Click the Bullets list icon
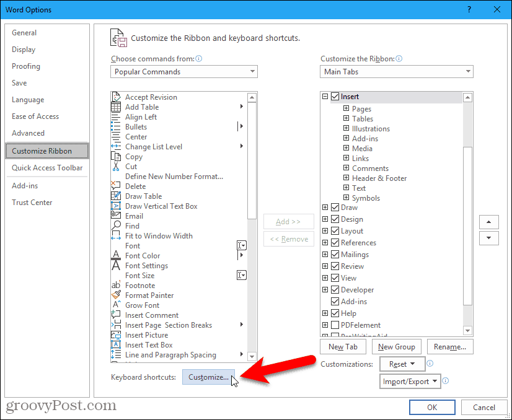 pyautogui.click(x=116, y=126)
